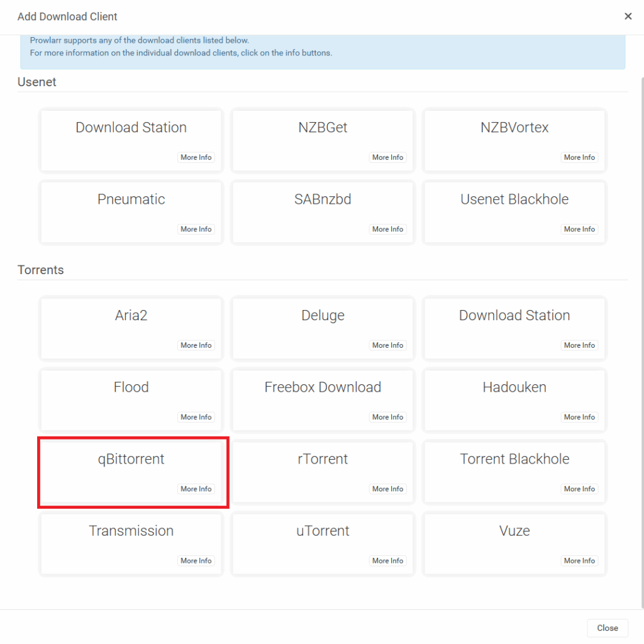Open More Info for Vuze
Viewport: 644px width, 644px height.
pos(579,561)
